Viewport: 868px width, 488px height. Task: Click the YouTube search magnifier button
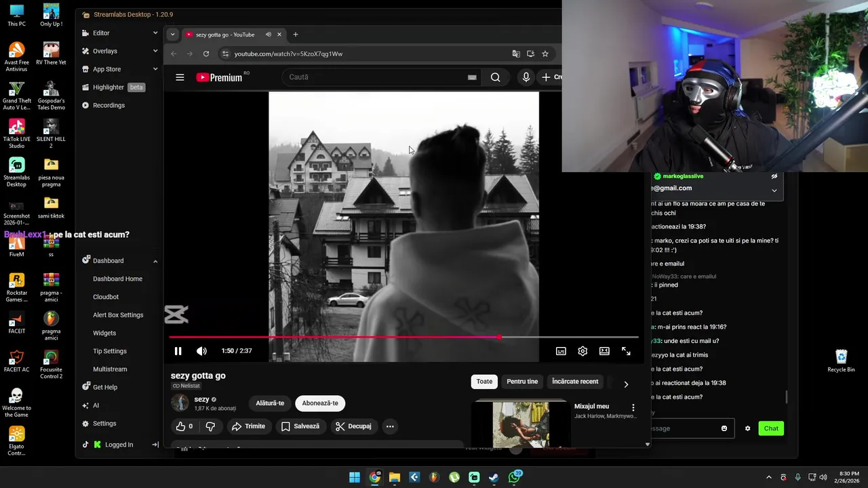coord(496,77)
